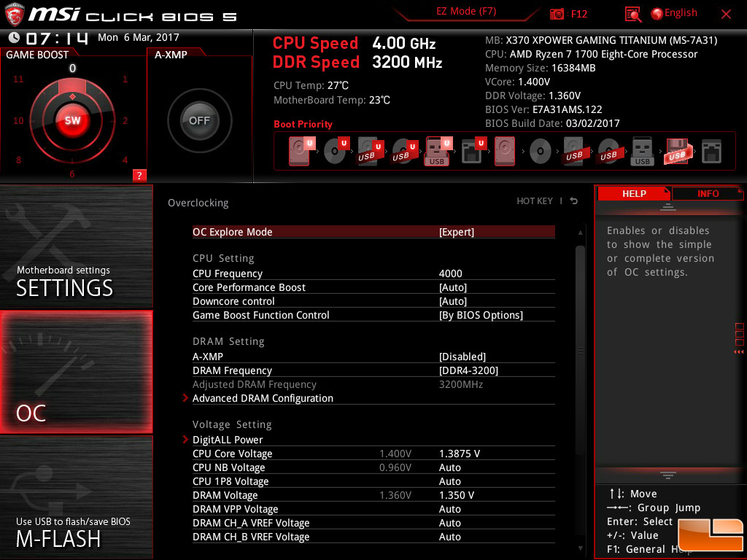Select the non-UEFI network boot device icon
Viewport: 747px width, 560px height.
(711, 152)
